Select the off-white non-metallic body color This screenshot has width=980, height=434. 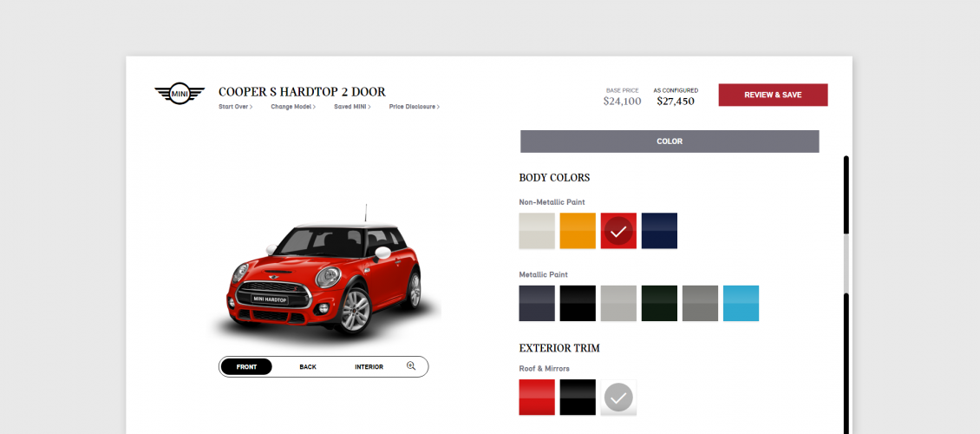pyautogui.click(x=537, y=231)
